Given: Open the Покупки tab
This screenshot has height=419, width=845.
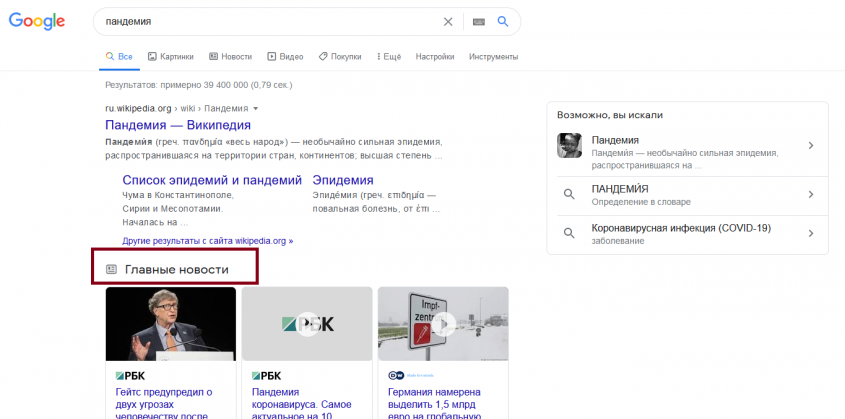Looking at the screenshot, I should pos(340,57).
